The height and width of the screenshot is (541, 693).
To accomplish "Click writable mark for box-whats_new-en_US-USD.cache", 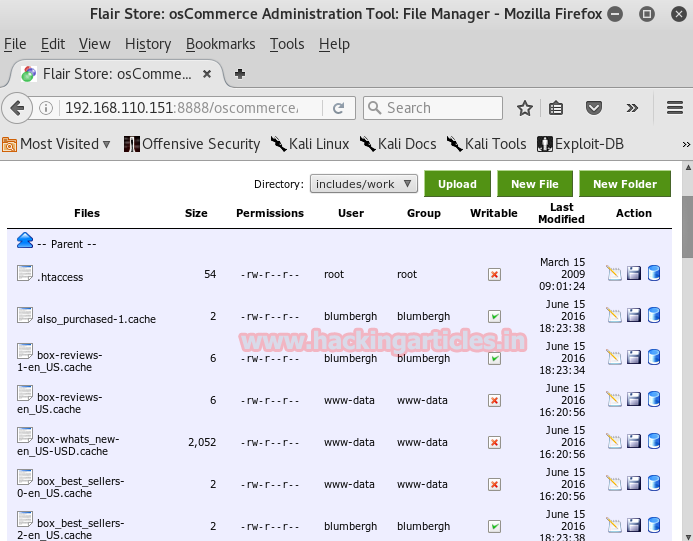I will click(x=494, y=442).
